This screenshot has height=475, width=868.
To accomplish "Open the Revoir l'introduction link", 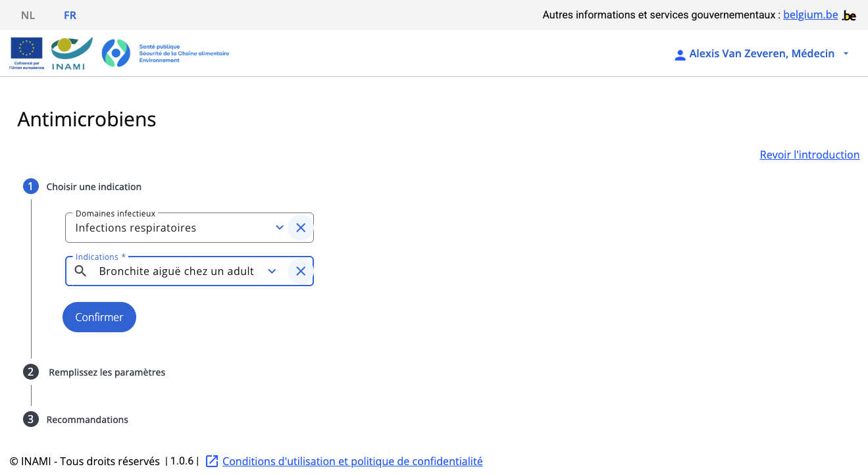I will pos(809,155).
